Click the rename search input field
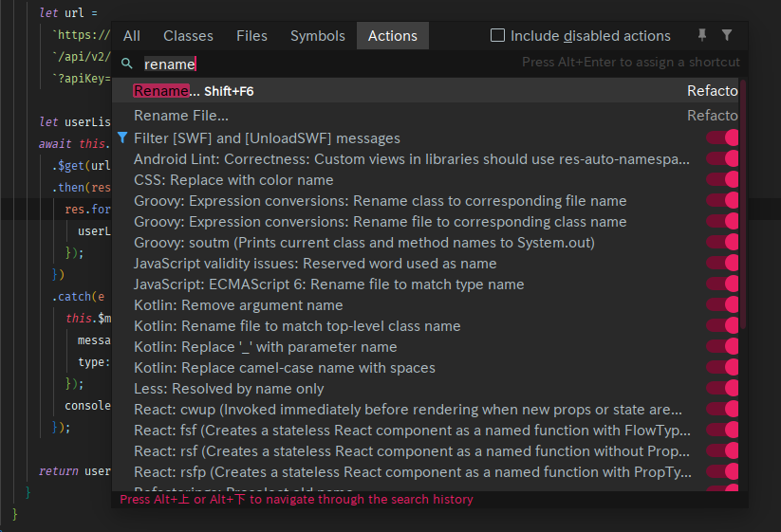The image size is (781, 532). (323, 64)
